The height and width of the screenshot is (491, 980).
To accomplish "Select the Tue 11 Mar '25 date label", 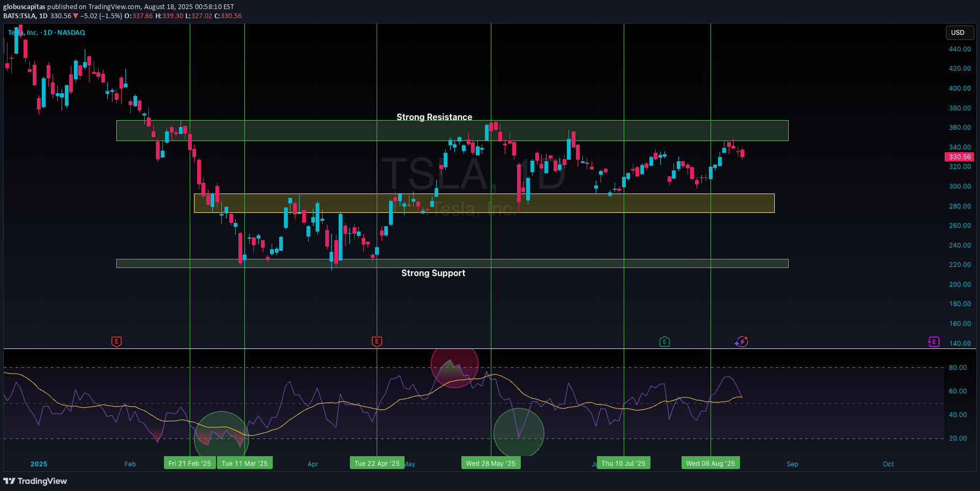I will pyautogui.click(x=244, y=463).
